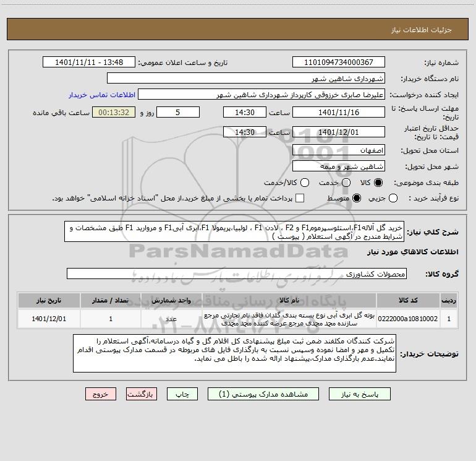This screenshot has height=461, width=476.
Task: Click the کد کالا column header
Action: [x=408, y=300]
